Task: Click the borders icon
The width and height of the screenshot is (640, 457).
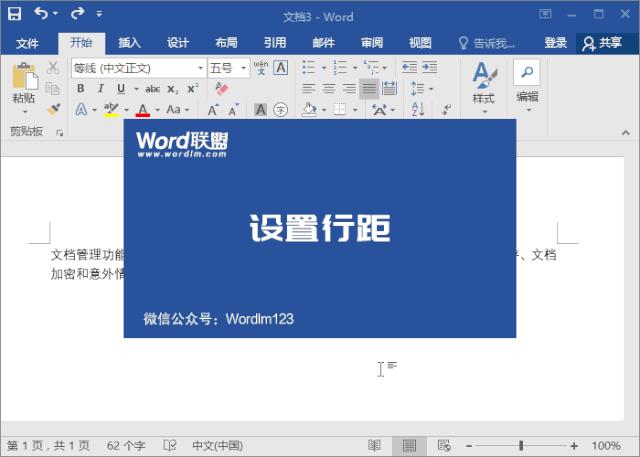Action: click(340, 109)
